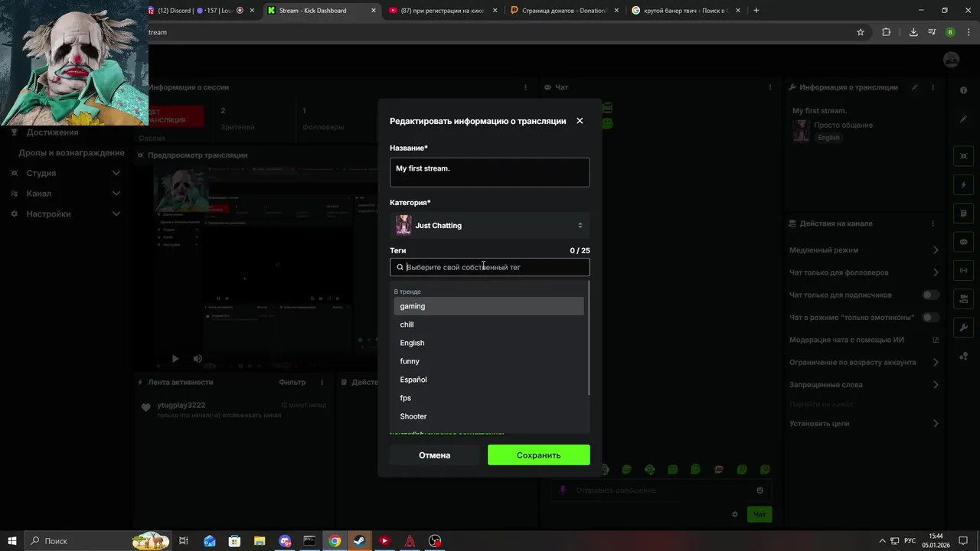Play the stream preview video
The image size is (980, 551).
(175, 358)
